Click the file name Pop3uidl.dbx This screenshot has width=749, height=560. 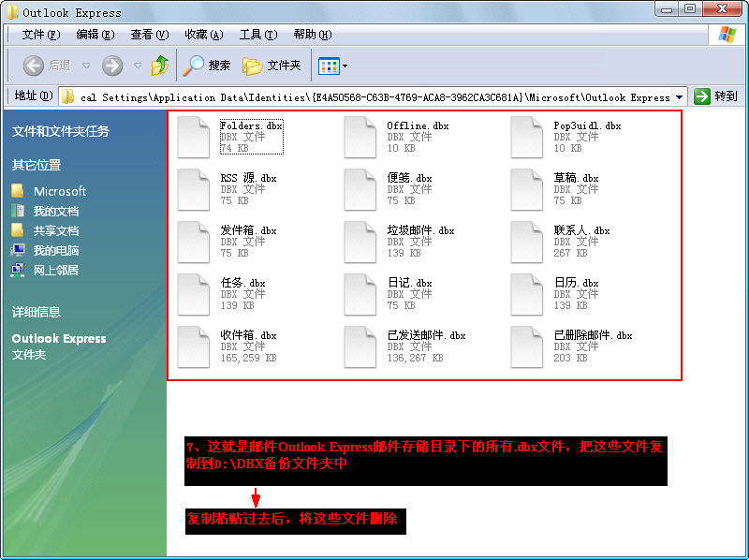pyautogui.click(x=587, y=125)
